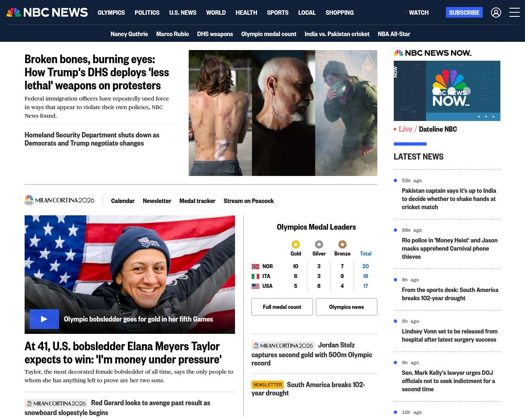Read the Lindsey Vonn hospital release story
Screen dimensions: 525x420
[x=450, y=336]
